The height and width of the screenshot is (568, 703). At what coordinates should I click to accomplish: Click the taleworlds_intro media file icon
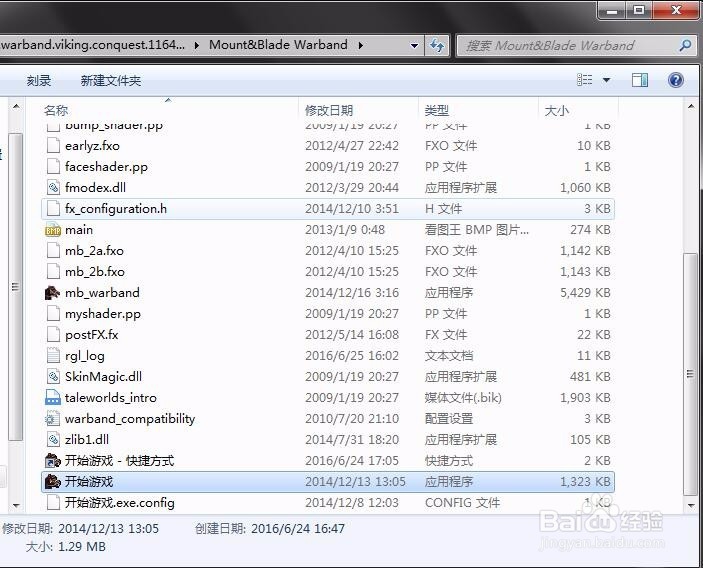[53, 398]
